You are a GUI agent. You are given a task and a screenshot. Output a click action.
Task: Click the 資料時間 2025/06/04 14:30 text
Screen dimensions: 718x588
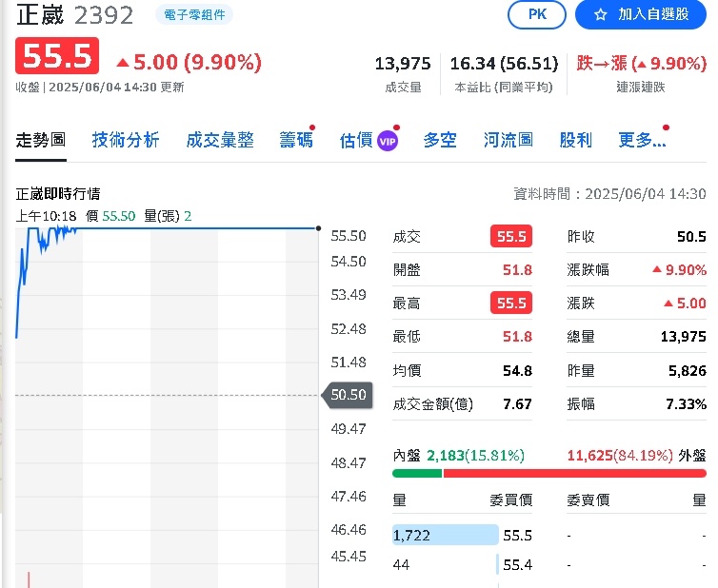coord(609,194)
